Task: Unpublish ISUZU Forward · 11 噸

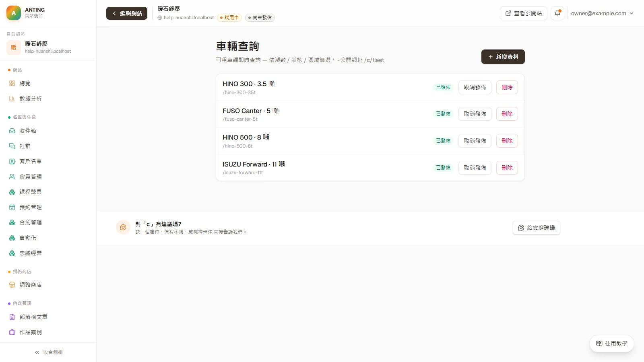Action: [x=475, y=168]
